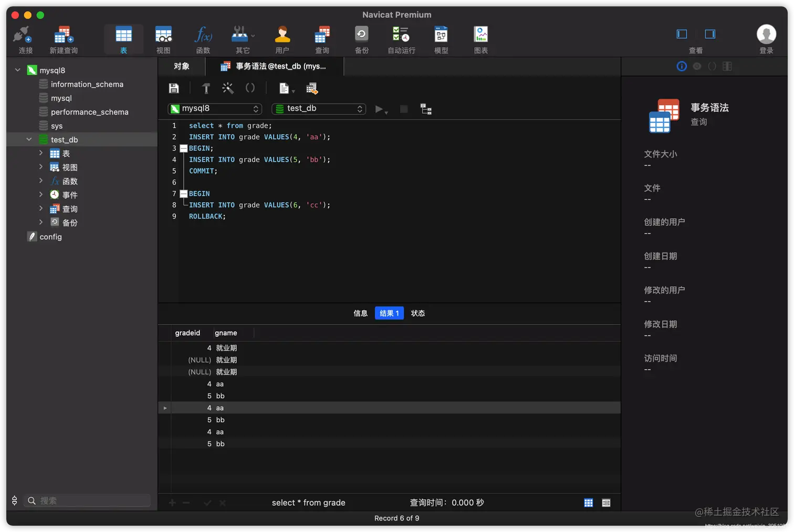Select the split layout icon in right panel

(727, 66)
